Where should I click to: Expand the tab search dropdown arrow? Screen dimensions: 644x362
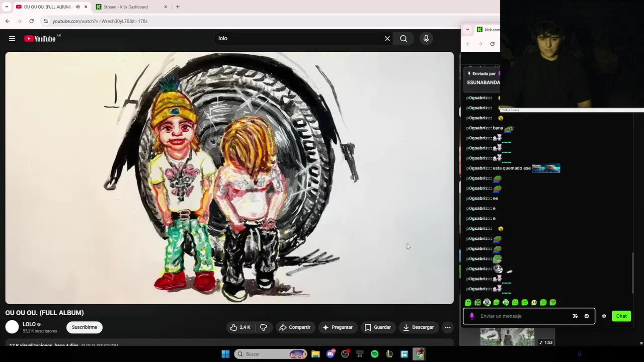[x=7, y=7]
